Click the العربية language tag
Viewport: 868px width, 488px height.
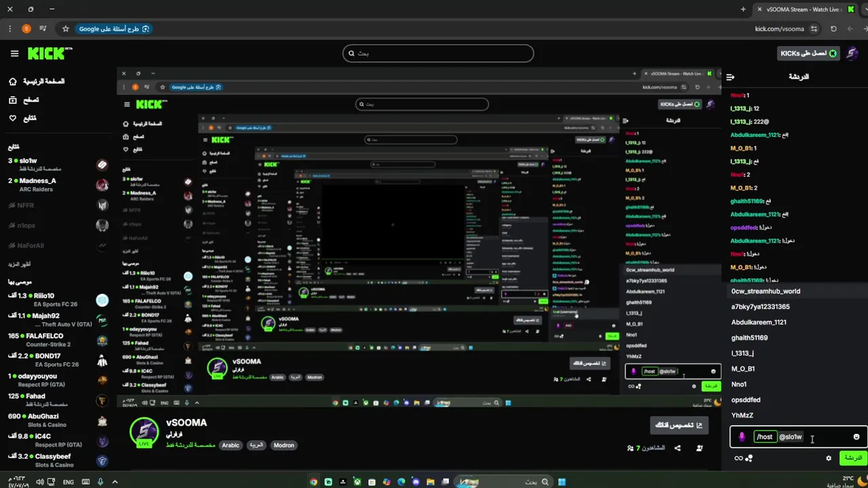tap(256, 445)
